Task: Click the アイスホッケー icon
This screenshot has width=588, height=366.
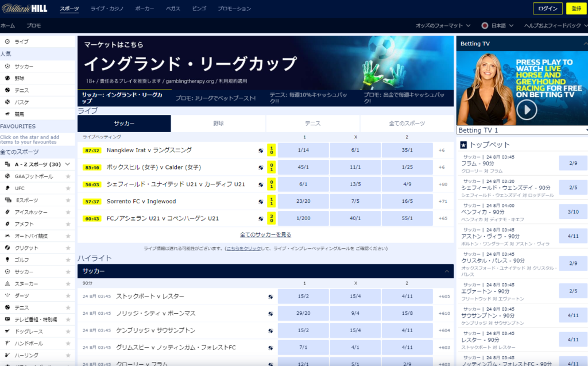Action: coord(7,212)
